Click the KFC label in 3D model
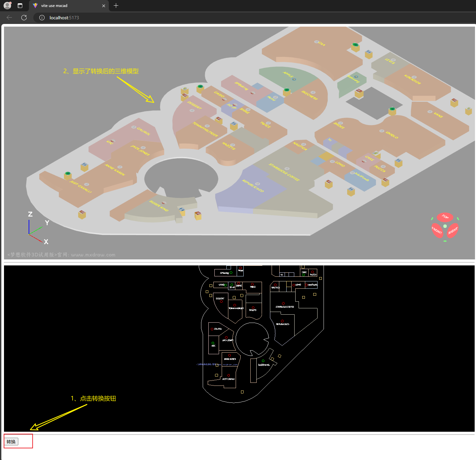The image size is (476, 460). click(x=110, y=142)
